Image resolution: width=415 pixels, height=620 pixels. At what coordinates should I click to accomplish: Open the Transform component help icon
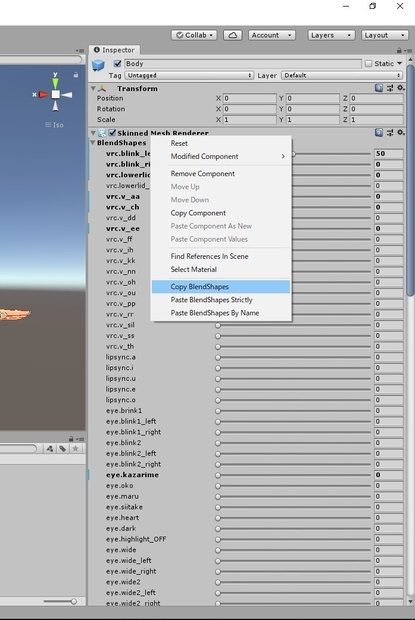click(379, 88)
